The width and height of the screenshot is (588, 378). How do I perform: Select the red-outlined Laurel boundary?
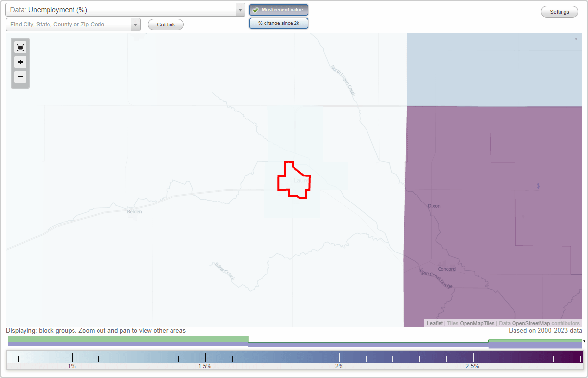(x=294, y=180)
